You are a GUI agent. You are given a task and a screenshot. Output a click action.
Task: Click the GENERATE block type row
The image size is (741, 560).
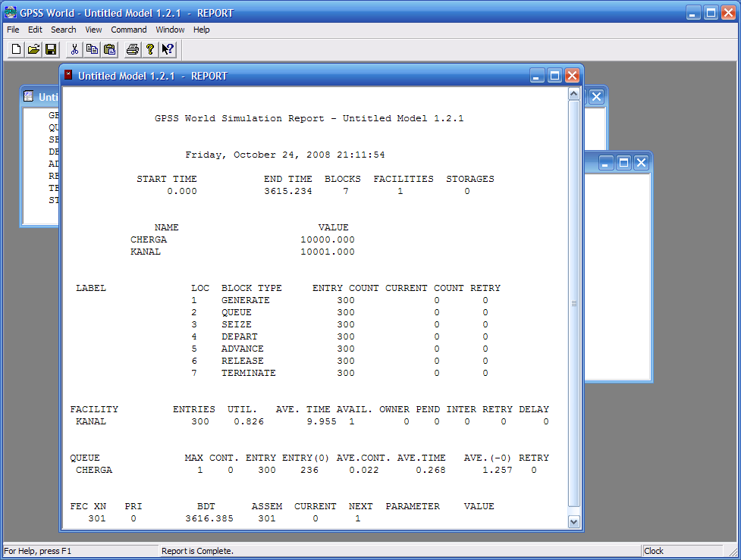coord(245,300)
